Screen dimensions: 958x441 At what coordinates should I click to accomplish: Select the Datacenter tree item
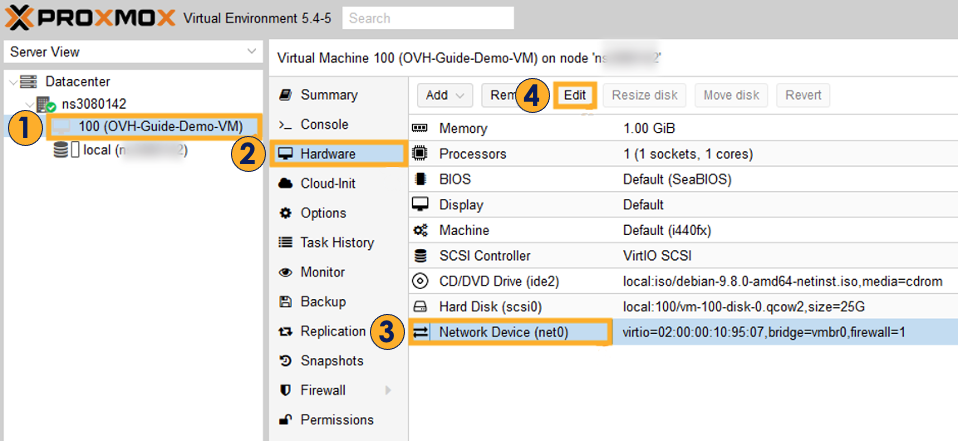tap(78, 82)
